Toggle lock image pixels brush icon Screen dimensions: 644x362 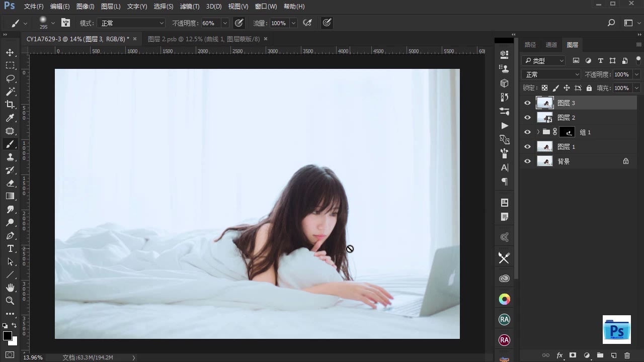point(555,88)
